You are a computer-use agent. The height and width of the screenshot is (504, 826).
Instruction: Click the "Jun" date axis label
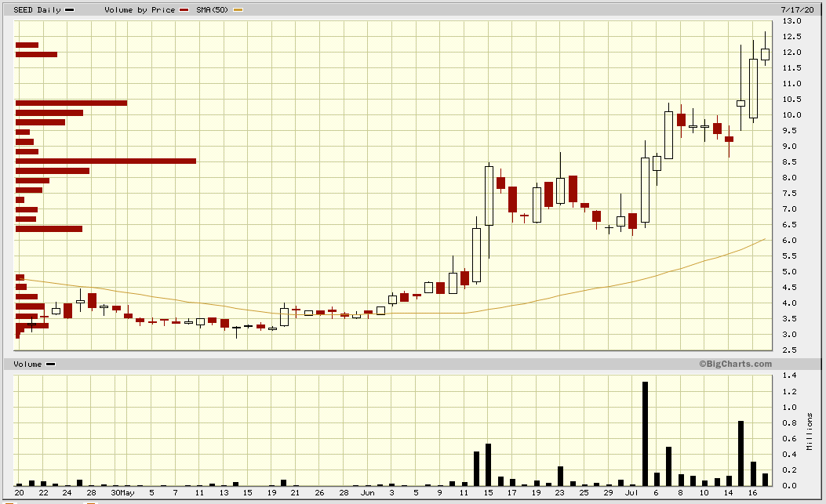(x=368, y=493)
